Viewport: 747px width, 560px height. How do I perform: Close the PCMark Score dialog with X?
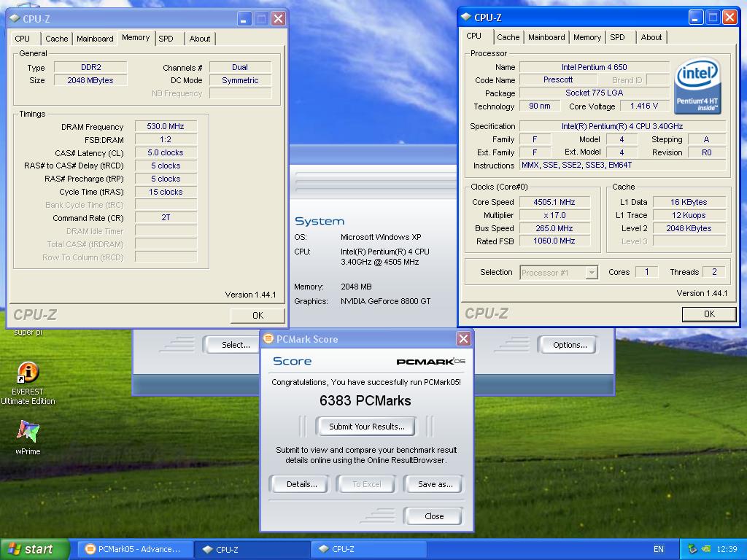(463, 338)
